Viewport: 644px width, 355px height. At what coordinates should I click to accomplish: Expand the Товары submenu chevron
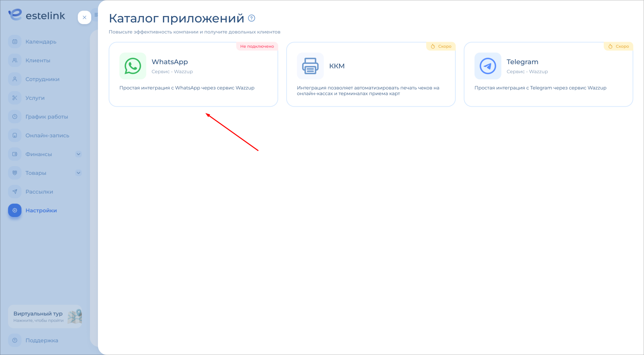pyautogui.click(x=78, y=173)
